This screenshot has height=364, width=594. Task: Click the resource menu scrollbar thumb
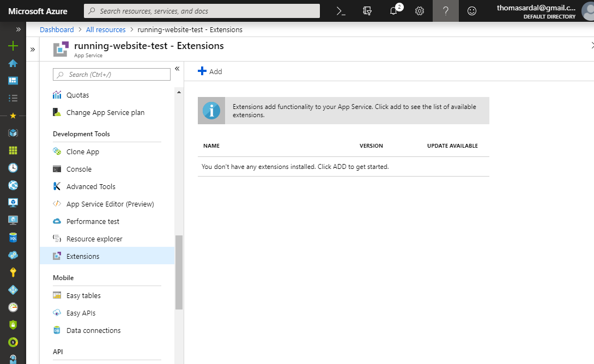pos(179,272)
